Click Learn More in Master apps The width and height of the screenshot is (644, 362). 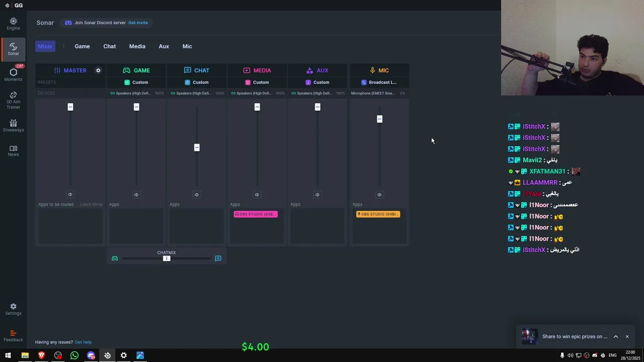click(91, 205)
